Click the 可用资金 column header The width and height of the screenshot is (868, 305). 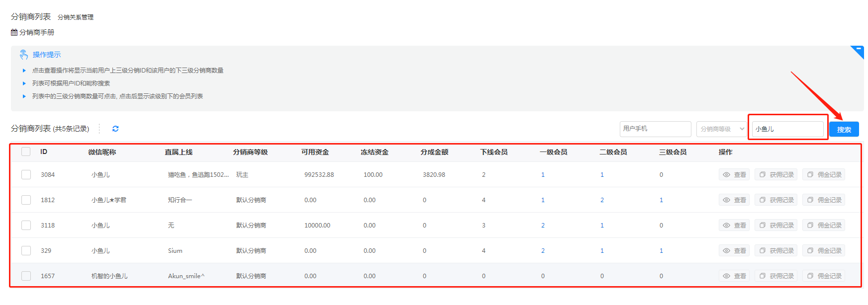[x=315, y=152]
